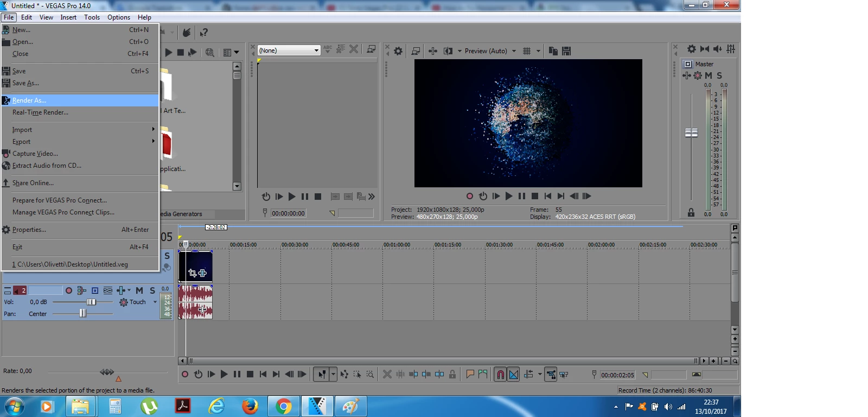868x417 pixels.
Task: Click timeline cursor timecode field
Action: click(x=617, y=375)
